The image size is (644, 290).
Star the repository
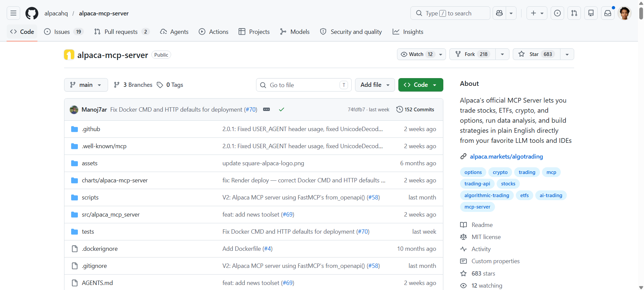pos(537,54)
